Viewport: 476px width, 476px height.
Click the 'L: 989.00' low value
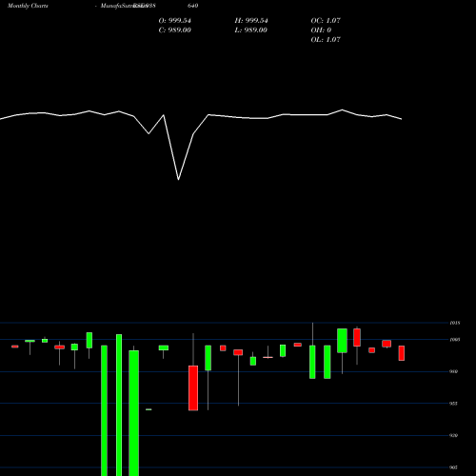[x=251, y=30]
